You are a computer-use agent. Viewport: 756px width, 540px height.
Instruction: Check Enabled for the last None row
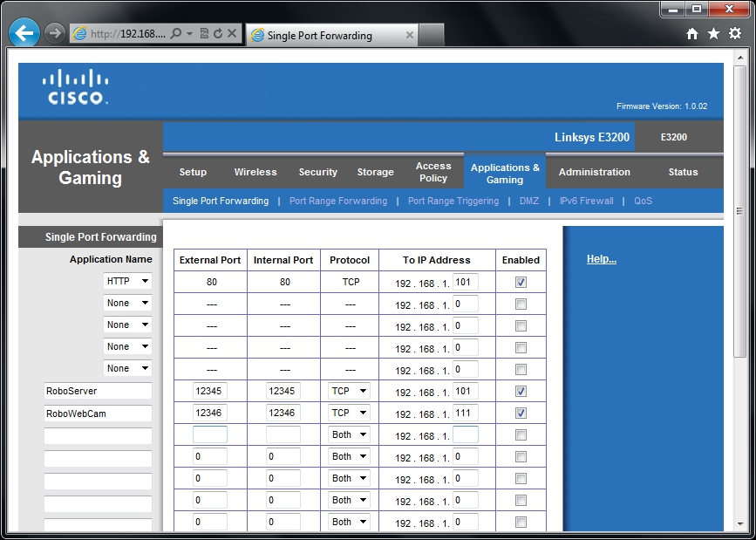(x=521, y=370)
